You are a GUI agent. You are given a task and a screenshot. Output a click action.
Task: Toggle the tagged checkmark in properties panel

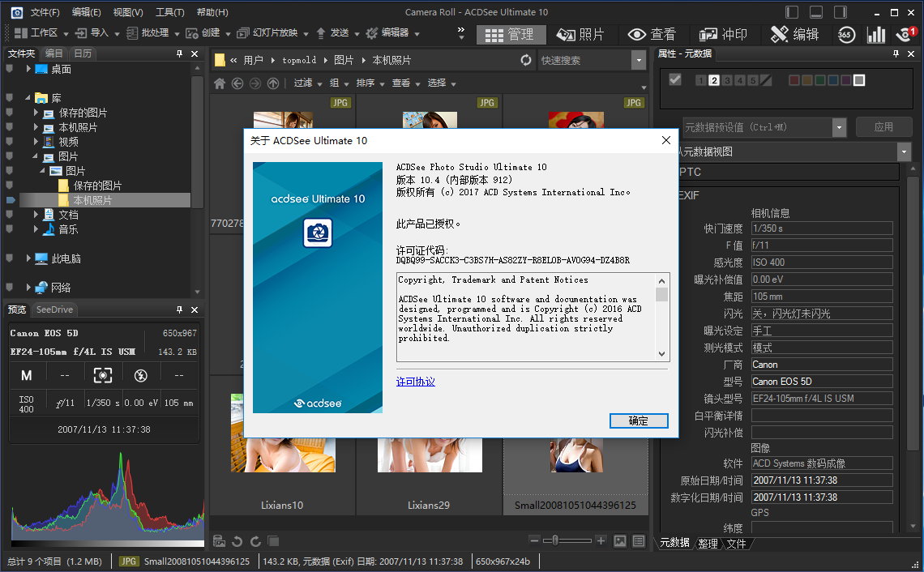(674, 79)
